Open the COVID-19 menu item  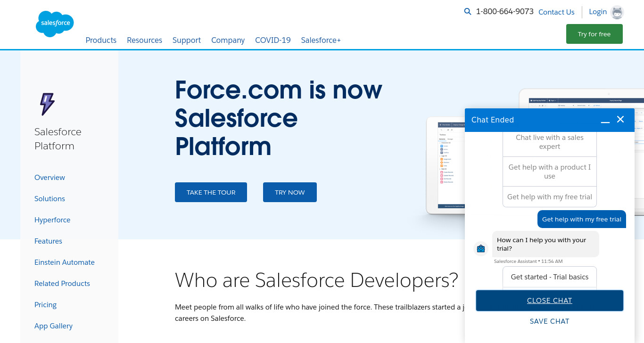273,40
